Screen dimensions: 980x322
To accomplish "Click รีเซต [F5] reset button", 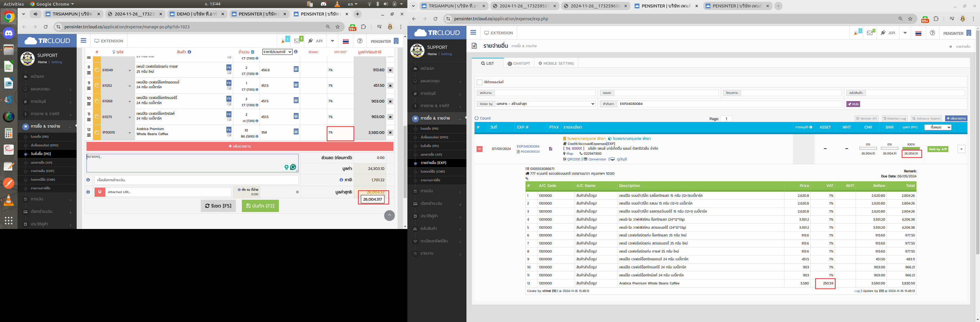I will pyautogui.click(x=218, y=206).
